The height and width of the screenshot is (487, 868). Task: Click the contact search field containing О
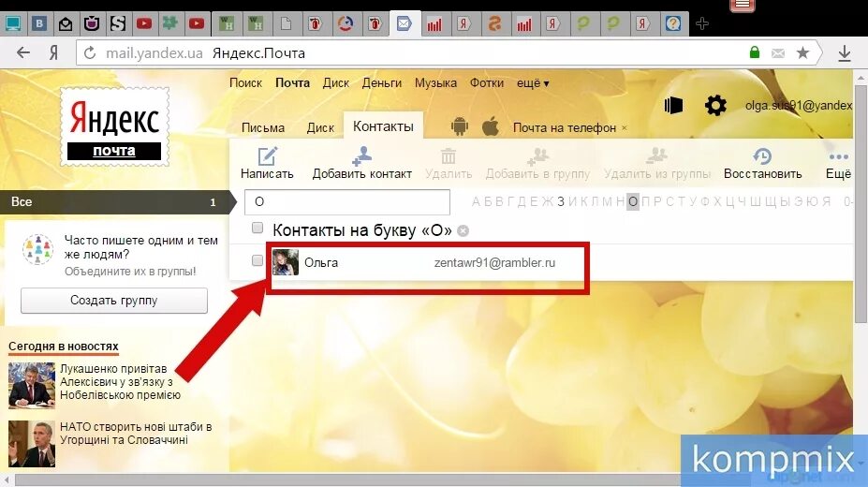(x=347, y=202)
